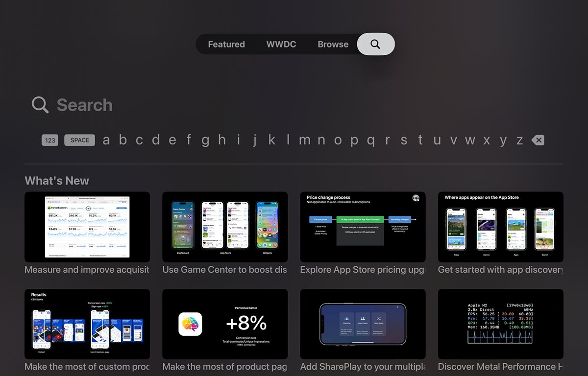Image resolution: width=588 pixels, height=376 pixels.
Task: Open 'Measure and improve acquisition' video thumbnail
Action: (87, 227)
